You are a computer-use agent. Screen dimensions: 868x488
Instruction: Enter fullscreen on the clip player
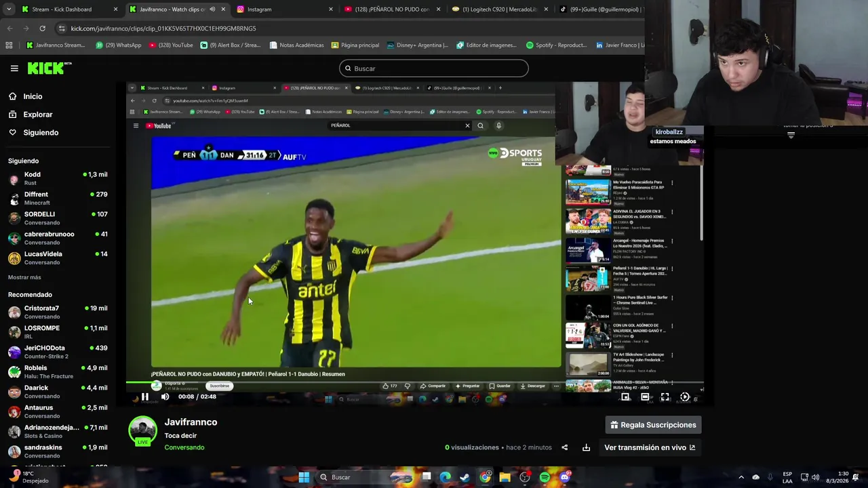click(x=665, y=397)
